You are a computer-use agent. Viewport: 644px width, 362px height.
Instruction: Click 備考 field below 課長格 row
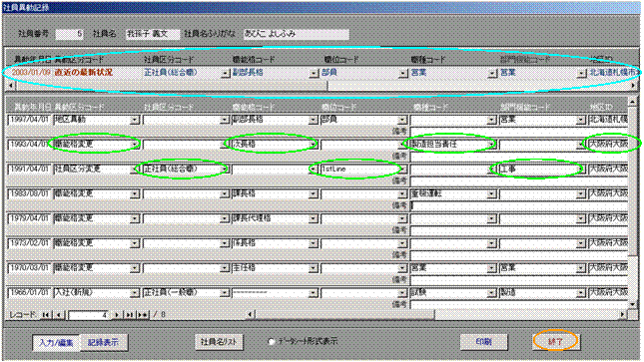point(519,205)
